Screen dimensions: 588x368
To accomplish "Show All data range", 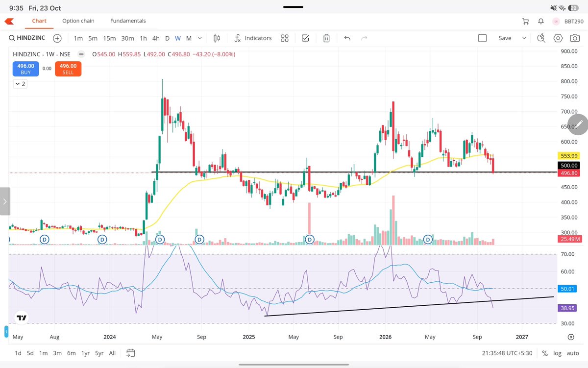I will pos(112,353).
